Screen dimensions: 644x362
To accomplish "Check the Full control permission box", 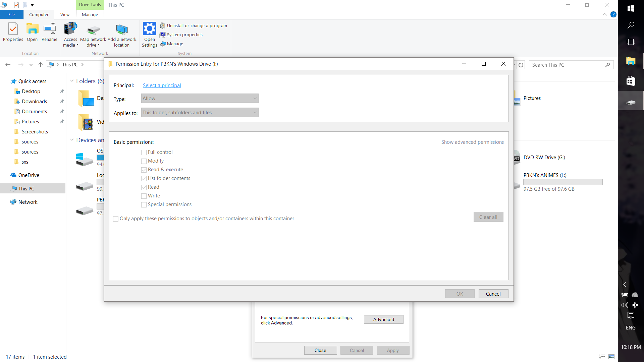I will [x=144, y=153].
